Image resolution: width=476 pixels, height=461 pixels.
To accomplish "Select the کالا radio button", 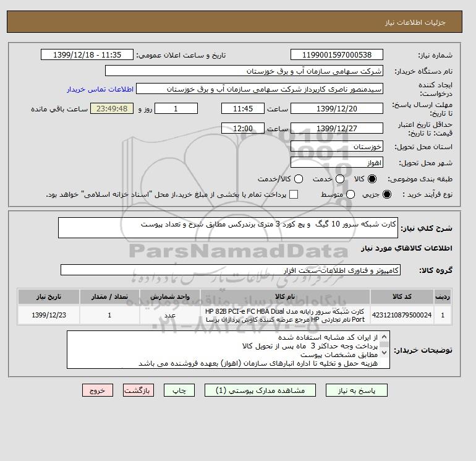I will coord(372,179).
